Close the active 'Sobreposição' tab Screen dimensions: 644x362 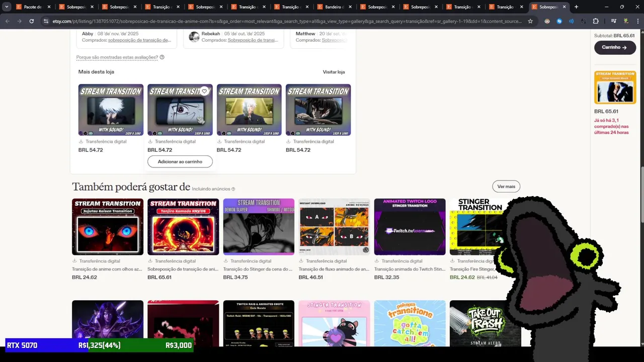point(565,7)
